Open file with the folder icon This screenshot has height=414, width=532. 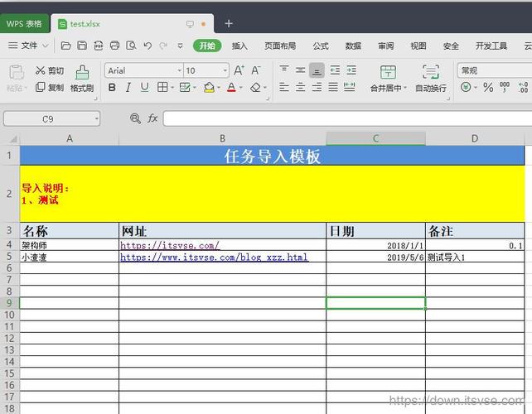(x=65, y=46)
